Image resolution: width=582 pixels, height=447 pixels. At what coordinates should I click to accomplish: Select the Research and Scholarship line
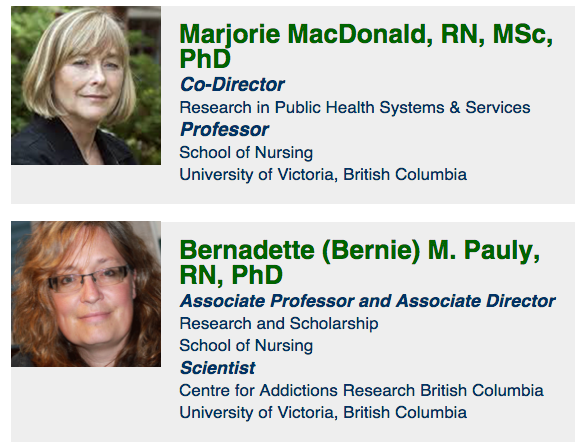point(279,323)
